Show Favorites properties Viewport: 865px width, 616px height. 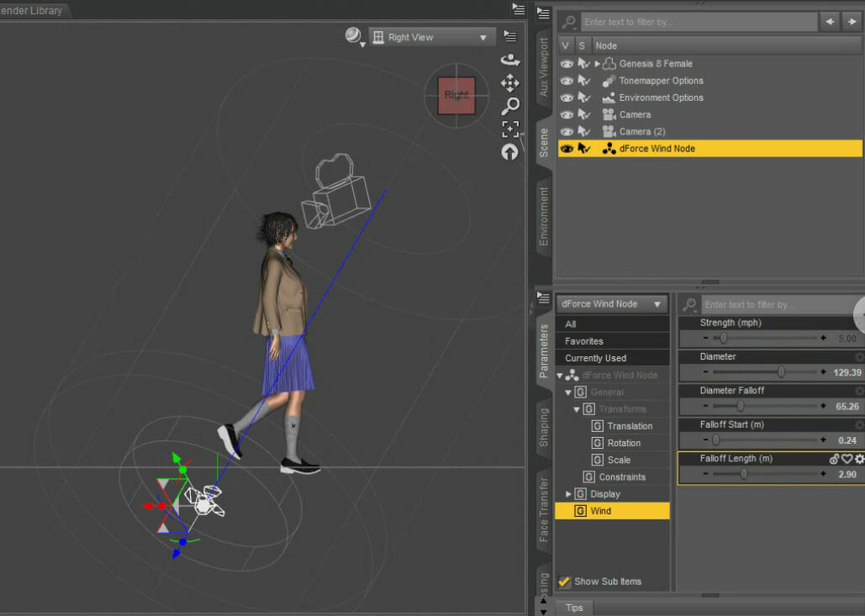(612, 341)
